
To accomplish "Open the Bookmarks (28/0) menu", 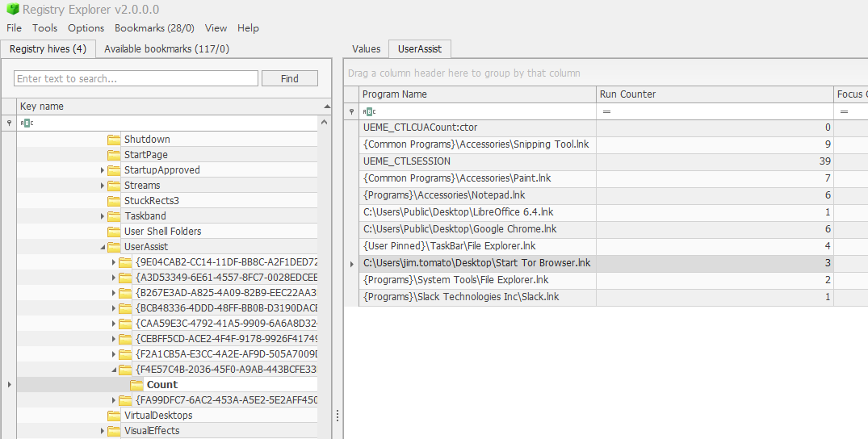I will (x=154, y=28).
